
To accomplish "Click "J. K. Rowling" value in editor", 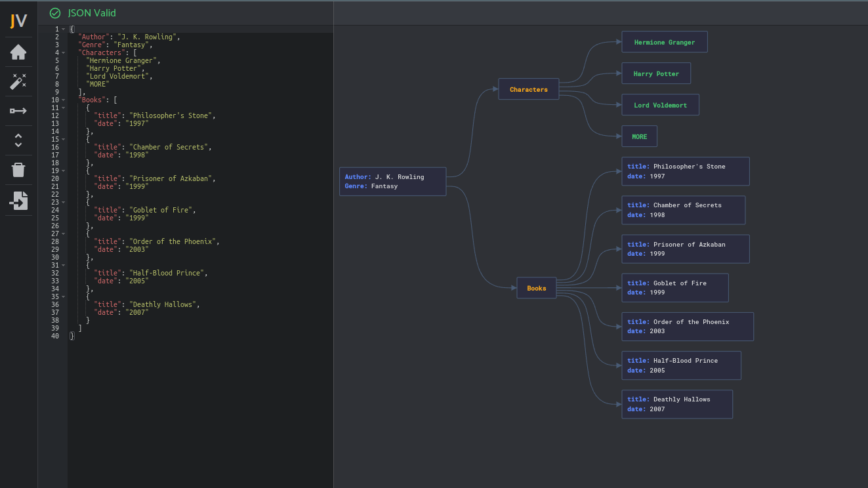I will coord(147,37).
